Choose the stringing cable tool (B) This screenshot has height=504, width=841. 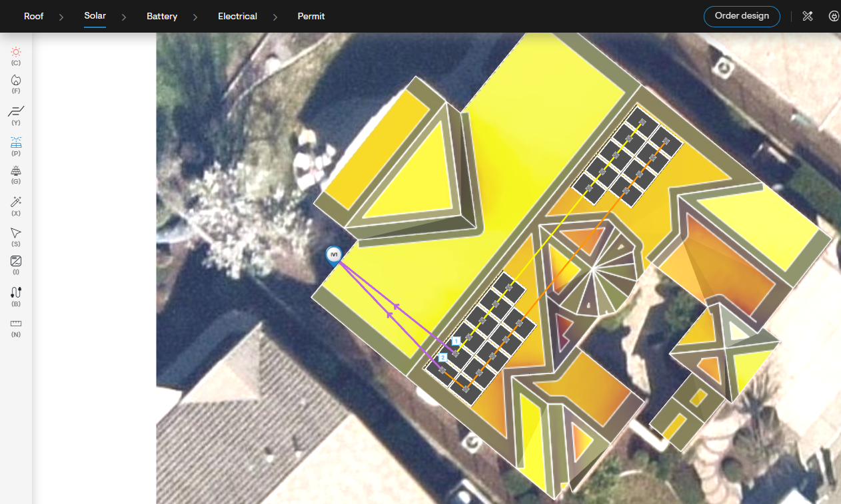pos(16,292)
